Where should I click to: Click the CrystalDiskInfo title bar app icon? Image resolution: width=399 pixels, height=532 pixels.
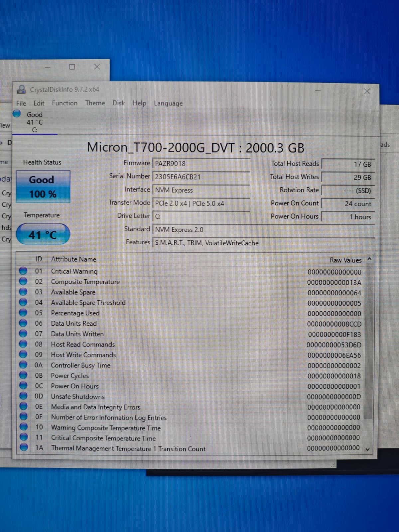22,89
